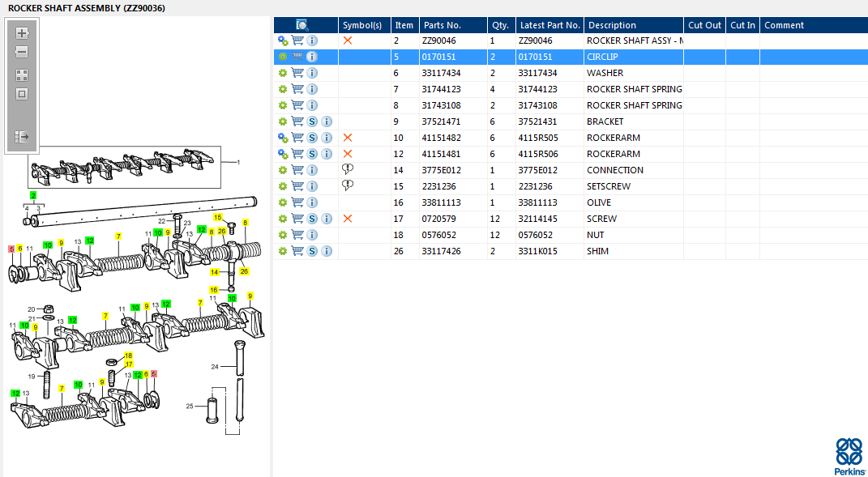Click the green gear icon for WASHER row
Image resolution: width=868 pixels, height=477 pixels.
coord(283,73)
